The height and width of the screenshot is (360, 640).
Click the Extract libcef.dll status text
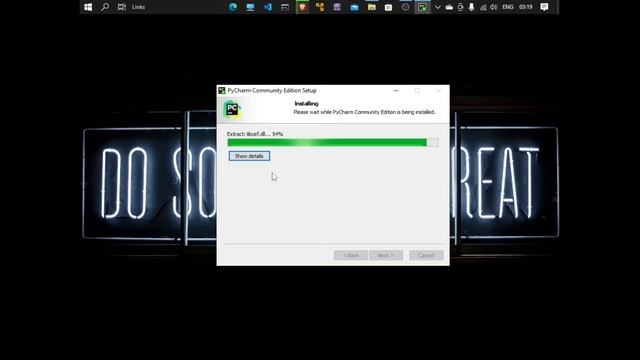point(255,134)
